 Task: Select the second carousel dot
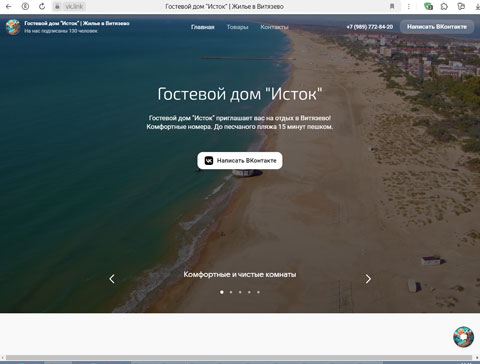pyautogui.click(x=231, y=292)
